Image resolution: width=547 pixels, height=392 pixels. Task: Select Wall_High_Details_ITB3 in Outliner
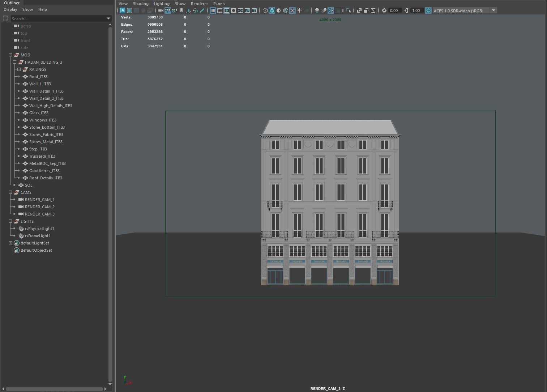point(51,106)
